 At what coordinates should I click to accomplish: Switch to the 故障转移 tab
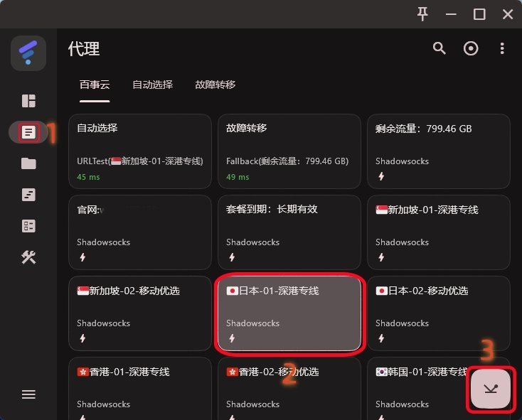215,85
